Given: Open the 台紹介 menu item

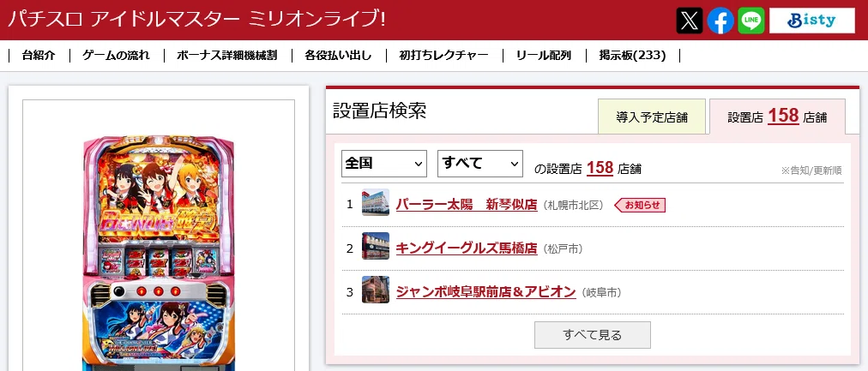Looking at the screenshot, I should 39,56.
